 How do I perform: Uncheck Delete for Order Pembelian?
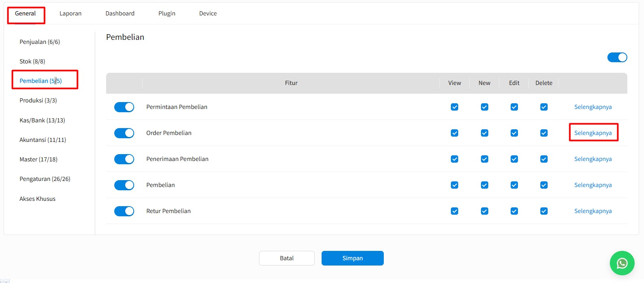pos(544,133)
